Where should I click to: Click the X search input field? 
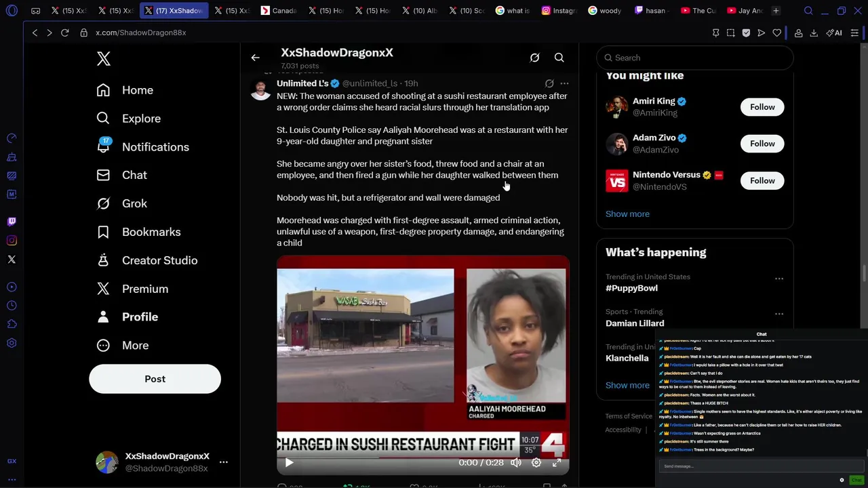[694, 58]
